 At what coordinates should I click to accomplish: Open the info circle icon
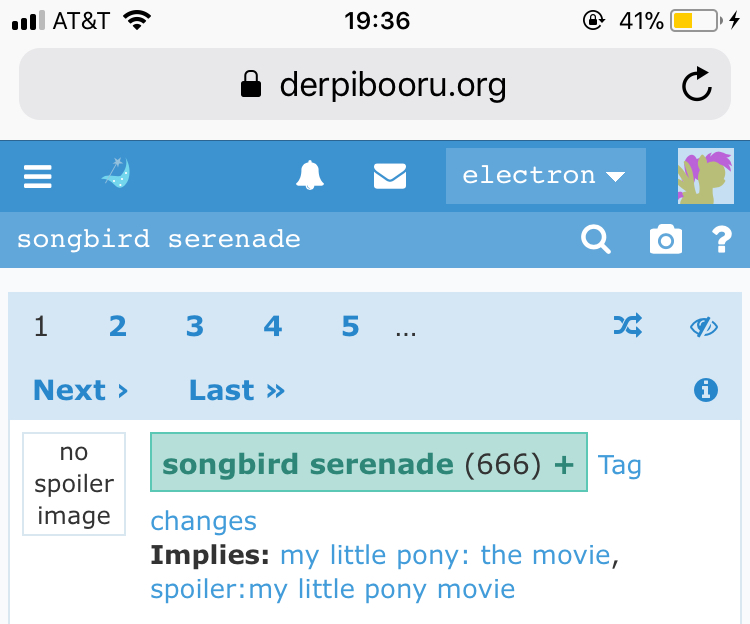706,390
